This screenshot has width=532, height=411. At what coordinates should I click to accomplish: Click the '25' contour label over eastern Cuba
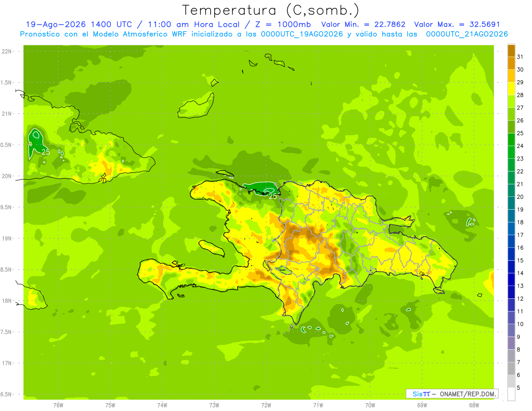pyautogui.click(x=45, y=152)
